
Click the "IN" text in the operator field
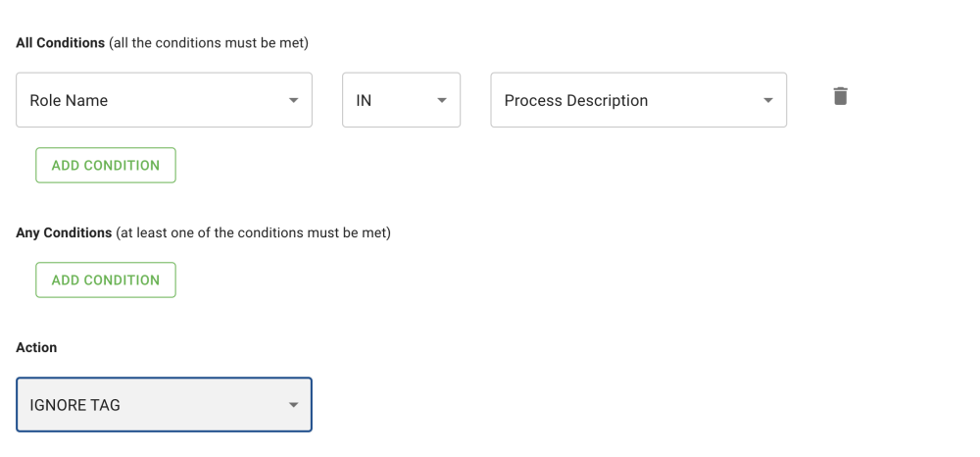click(x=364, y=100)
